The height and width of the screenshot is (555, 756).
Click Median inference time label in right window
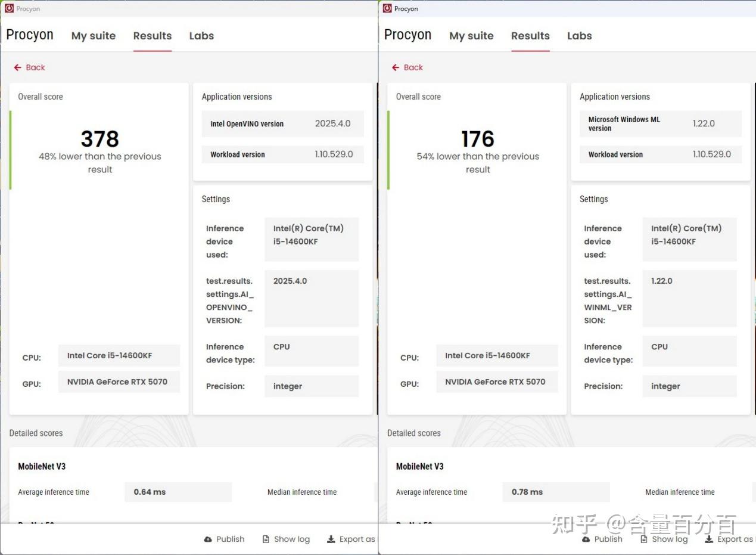tap(680, 492)
